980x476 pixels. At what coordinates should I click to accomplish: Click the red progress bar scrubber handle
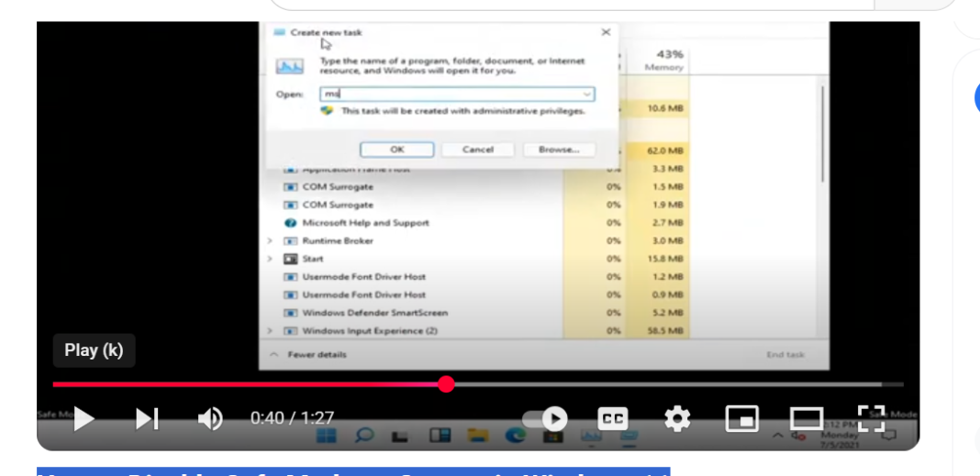(x=446, y=384)
